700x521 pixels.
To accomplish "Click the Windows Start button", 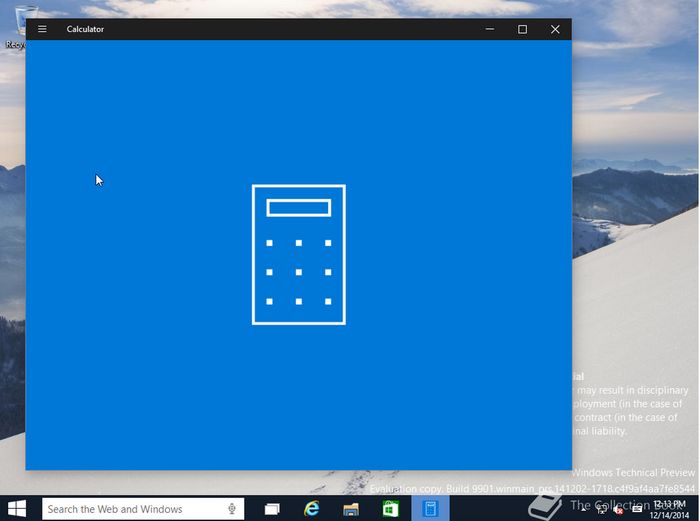I will pyautogui.click(x=17, y=509).
